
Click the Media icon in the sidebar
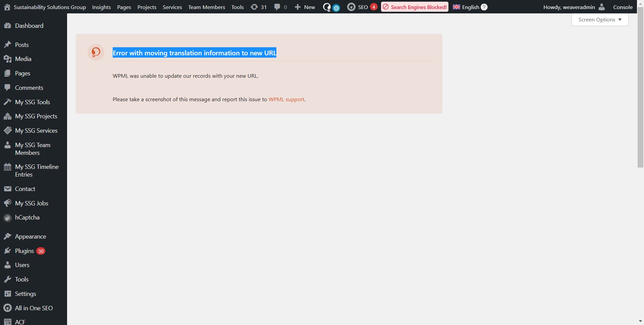click(x=7, y=59)
